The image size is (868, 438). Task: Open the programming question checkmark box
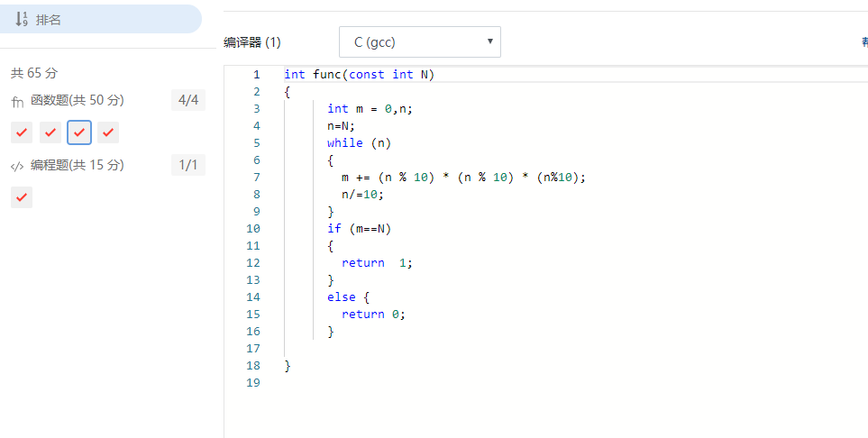click(x=22, y=197)
